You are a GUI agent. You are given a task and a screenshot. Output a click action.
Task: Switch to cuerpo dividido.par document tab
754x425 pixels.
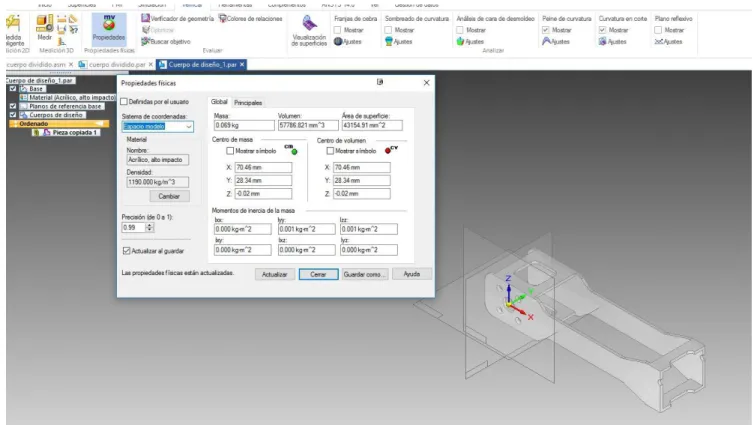(x=117, y=64)
